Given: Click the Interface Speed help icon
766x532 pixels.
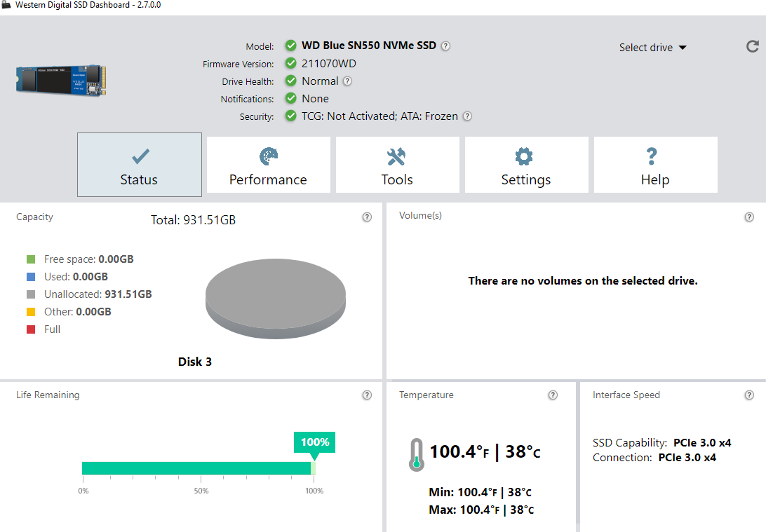Looking at the screenshot, I should [x=749, y=395].
